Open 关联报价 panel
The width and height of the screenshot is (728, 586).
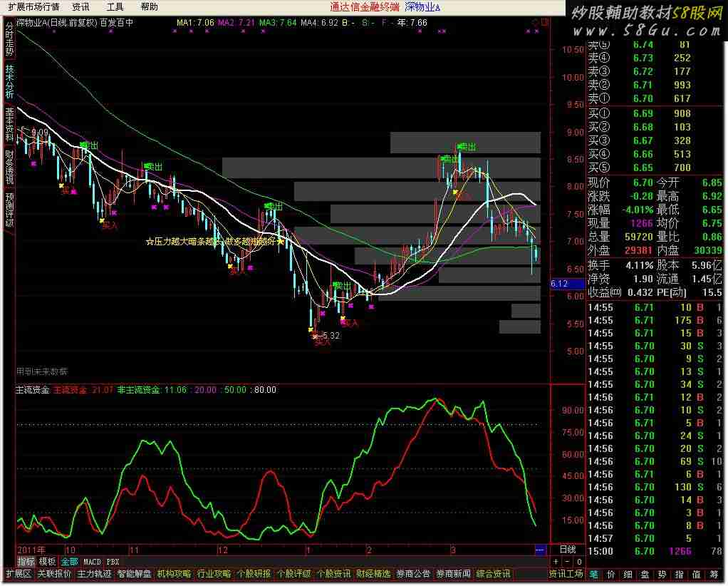[54, 574]
